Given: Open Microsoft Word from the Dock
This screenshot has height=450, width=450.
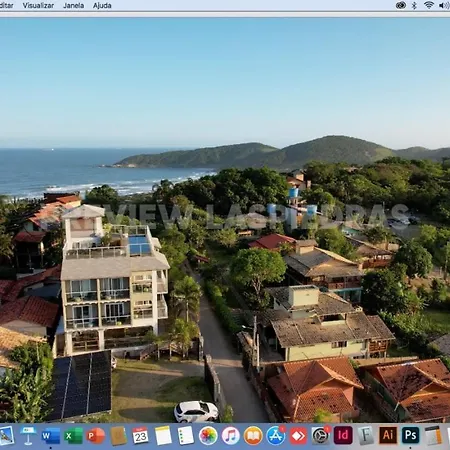Looking at the screenshot, I should click(x=51, y=436).
